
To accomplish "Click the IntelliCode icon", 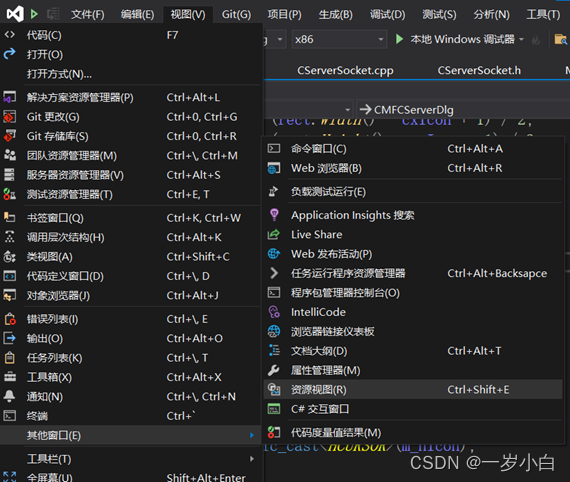I will 274,312.
